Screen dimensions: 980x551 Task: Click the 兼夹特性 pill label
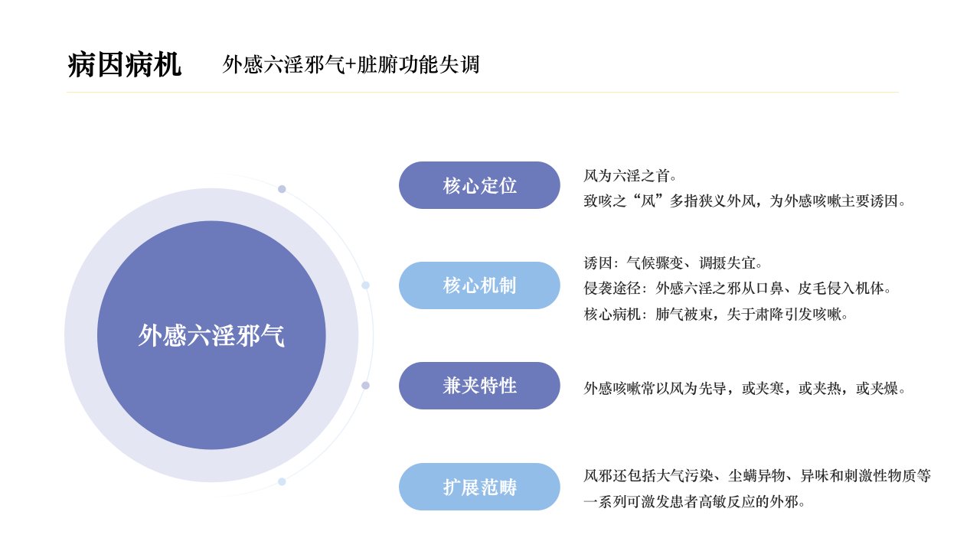coord(479,386)
